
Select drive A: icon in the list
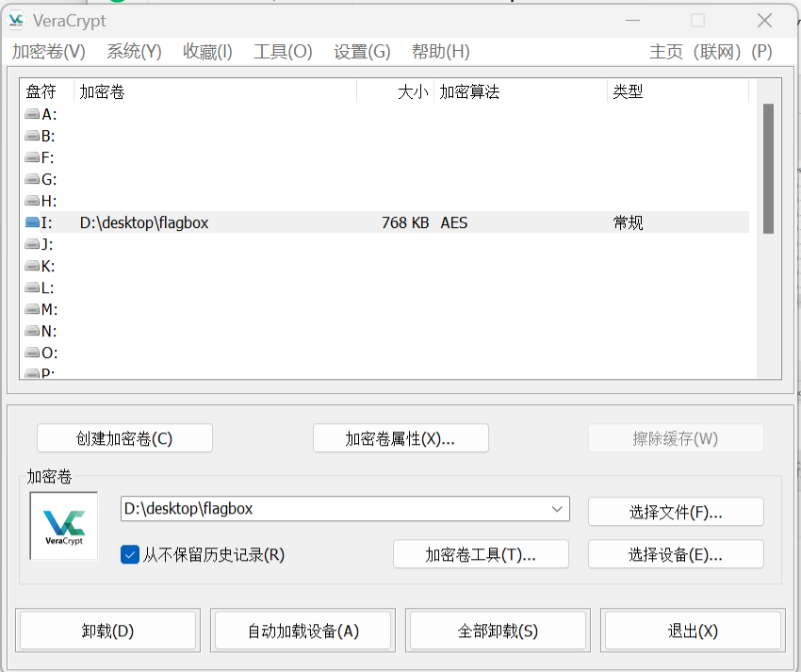[x=32, y=114]
